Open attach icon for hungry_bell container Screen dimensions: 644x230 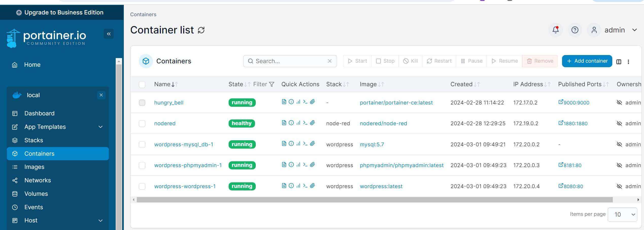click(312, 102)
